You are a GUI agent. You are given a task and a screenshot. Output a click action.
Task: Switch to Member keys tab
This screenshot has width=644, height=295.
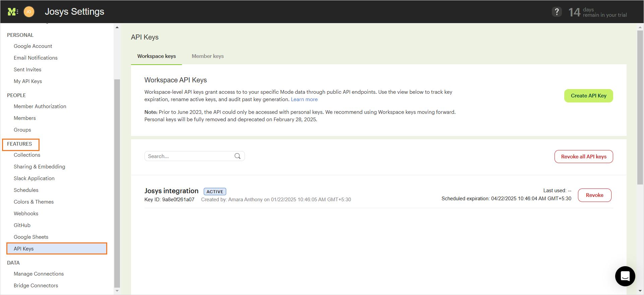click(x=208, y=56)
